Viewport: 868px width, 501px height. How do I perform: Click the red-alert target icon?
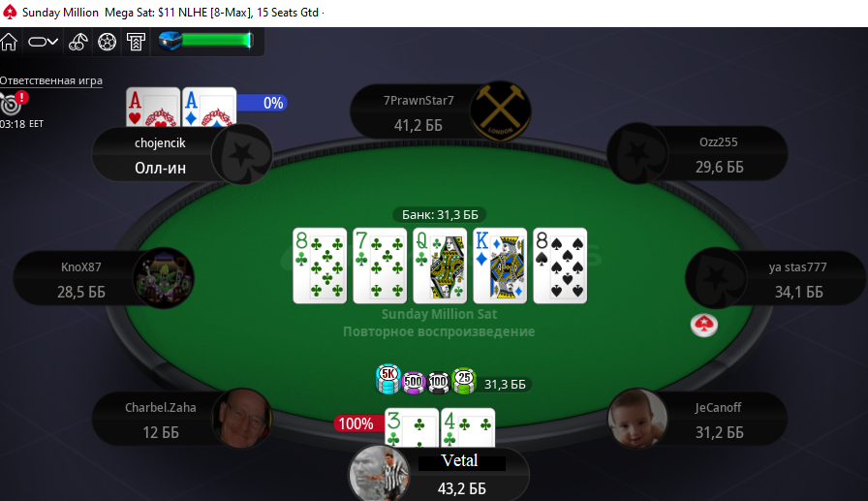coord(14,103)
